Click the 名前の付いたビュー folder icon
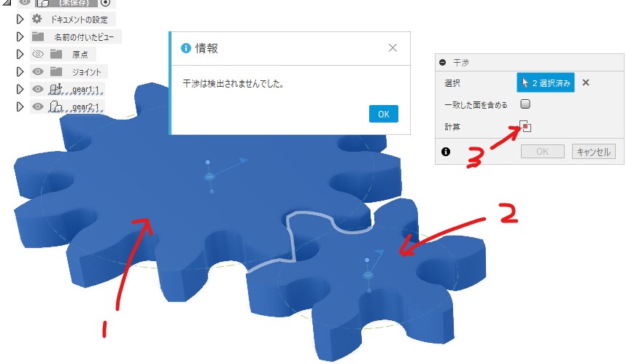 click(x=38, y=36)
